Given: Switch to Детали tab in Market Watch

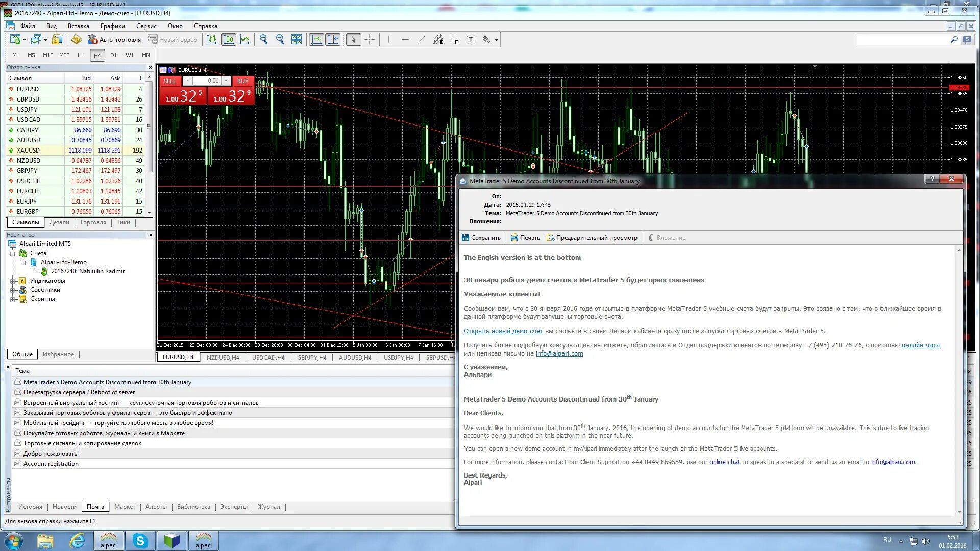Looking at the screenshot, I should click(x=59, y=222).
